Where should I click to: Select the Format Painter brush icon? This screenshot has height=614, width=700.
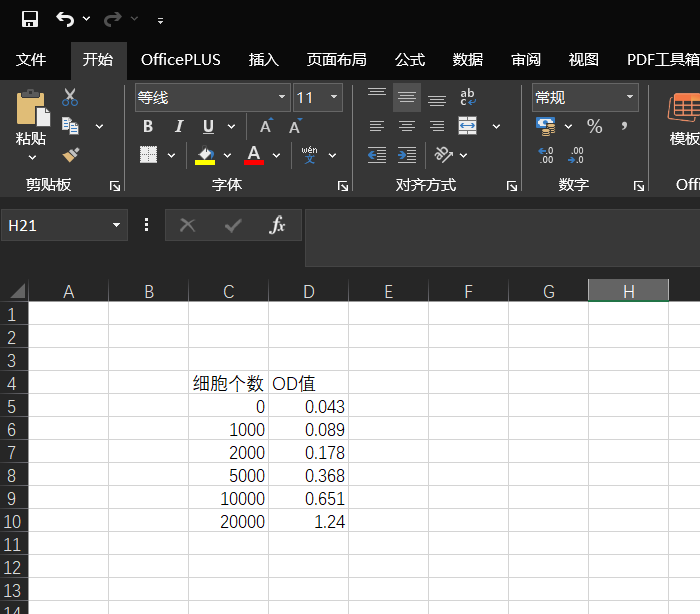(x=70, y=154)
